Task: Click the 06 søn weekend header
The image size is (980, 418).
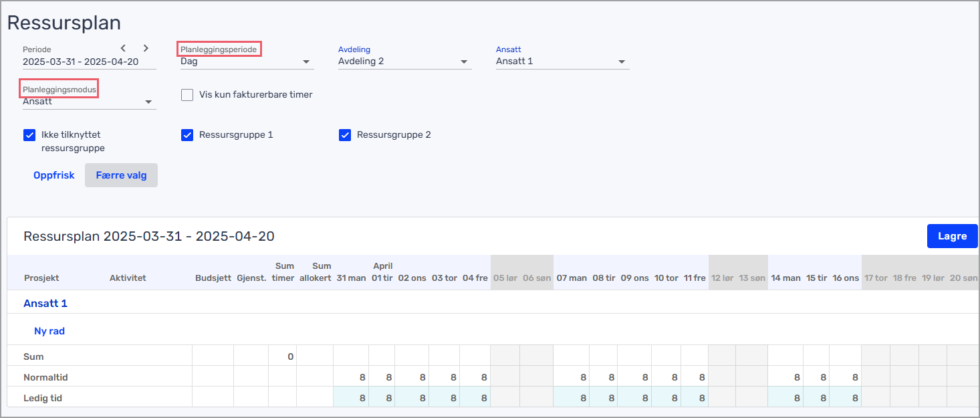Action: click(x=537, y=278)
